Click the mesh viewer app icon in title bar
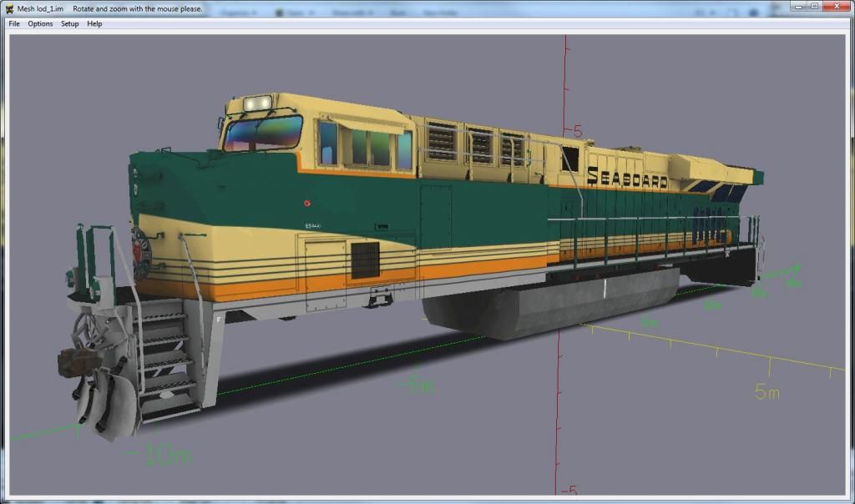 (x=8, y=8)
